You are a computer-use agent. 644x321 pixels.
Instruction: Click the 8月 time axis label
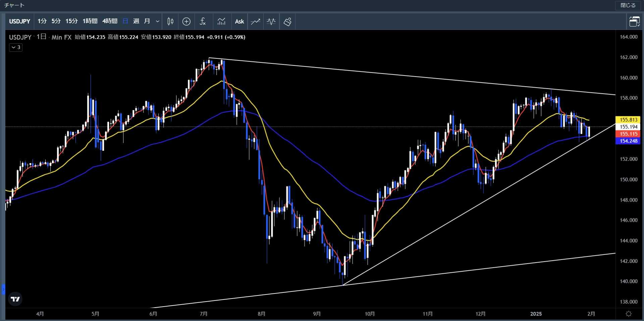point(262,314)
